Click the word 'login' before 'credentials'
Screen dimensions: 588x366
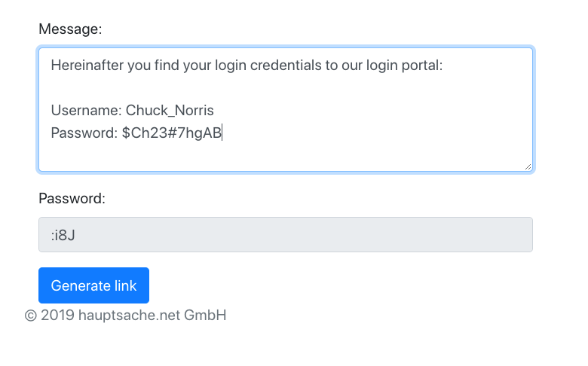[231, 66]
